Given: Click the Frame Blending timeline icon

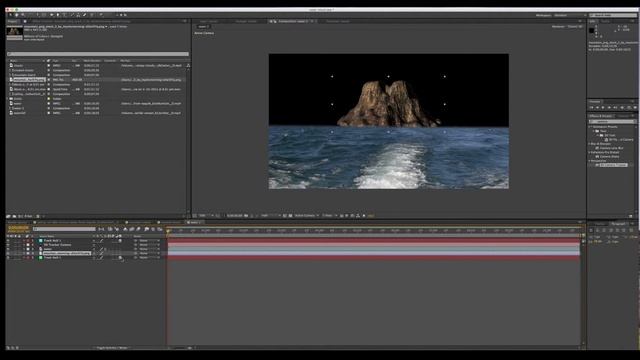Looking at the screenshot, I should point(132,229).
